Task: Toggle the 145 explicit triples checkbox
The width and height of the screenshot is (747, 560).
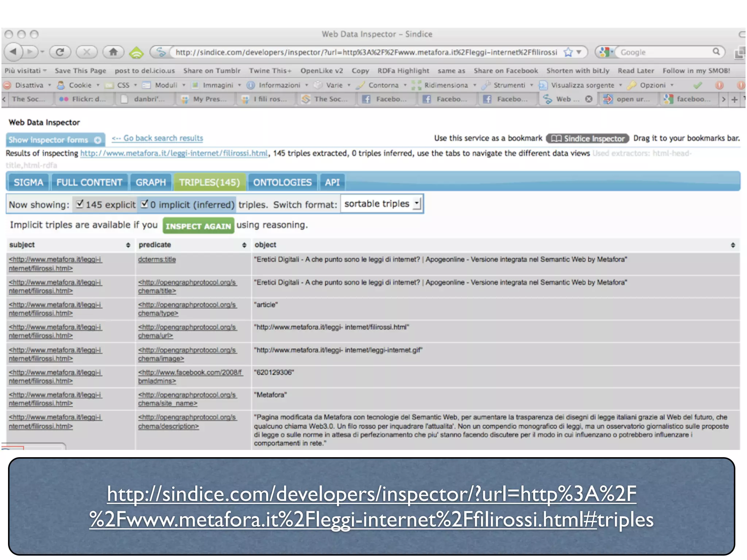Action: [80, 204]
